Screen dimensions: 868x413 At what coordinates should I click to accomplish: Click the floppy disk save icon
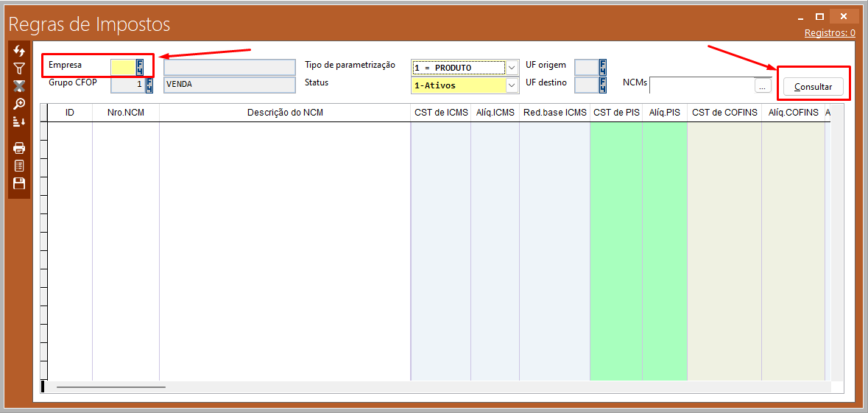(19, 183)
